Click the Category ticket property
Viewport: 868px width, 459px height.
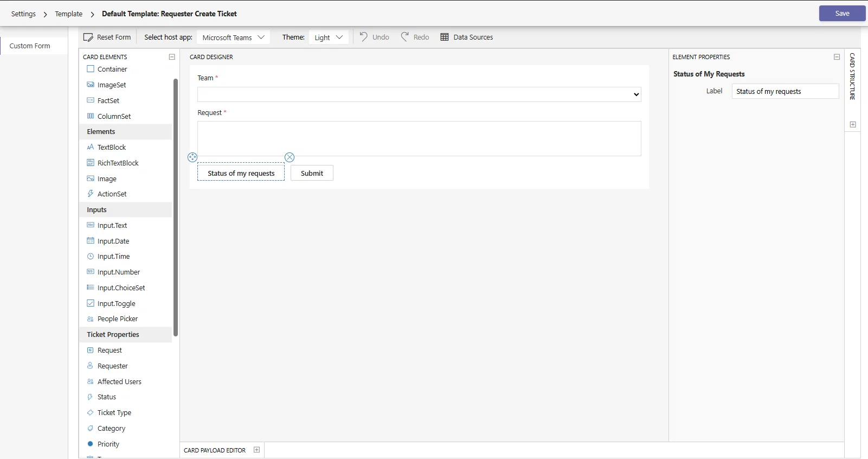(111, 429)
